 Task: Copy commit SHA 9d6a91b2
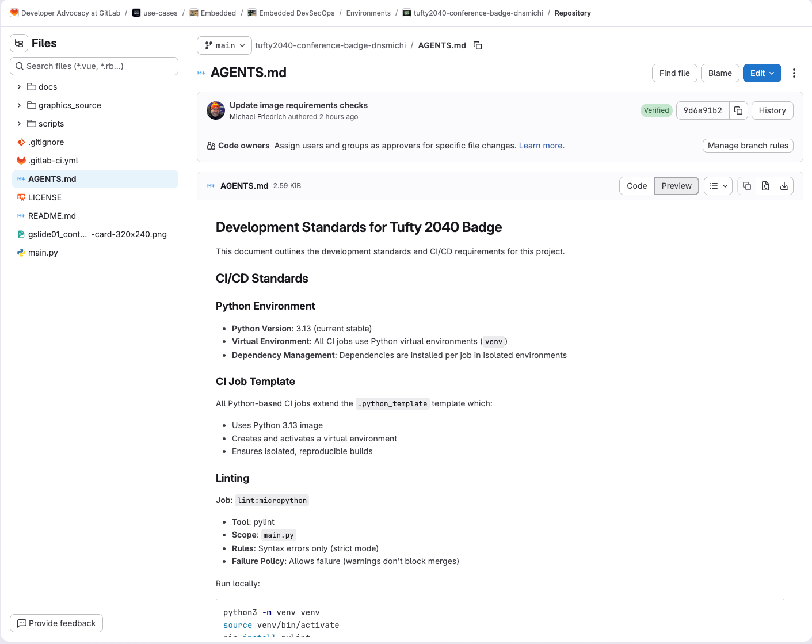pyautogui.click(x=738, y=110)
